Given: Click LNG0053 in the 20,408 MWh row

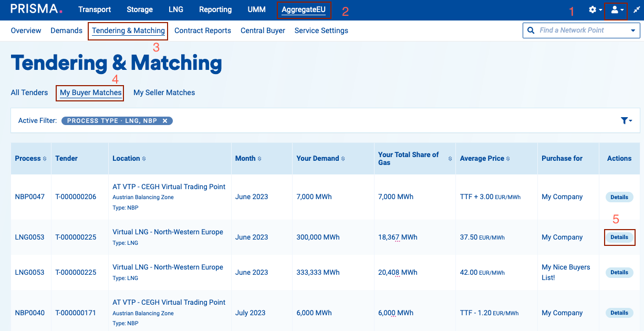Looking at the screenshot, I should click(30, 272).
